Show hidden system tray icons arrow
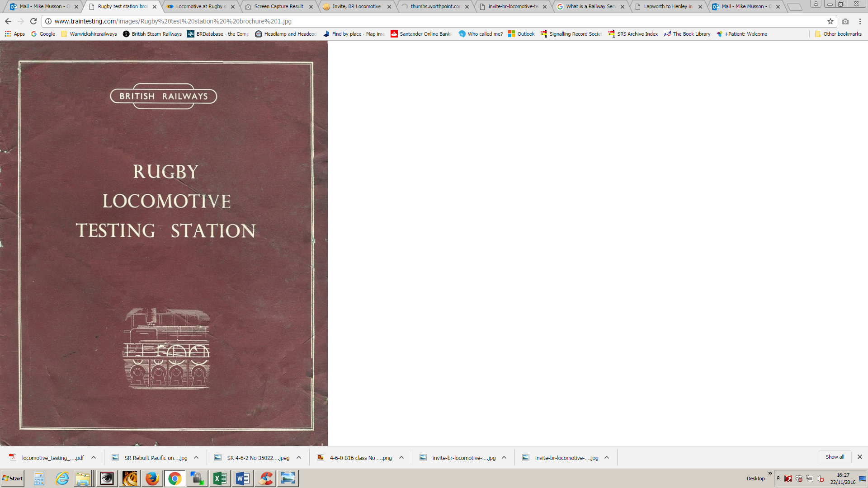 (778, 478)
